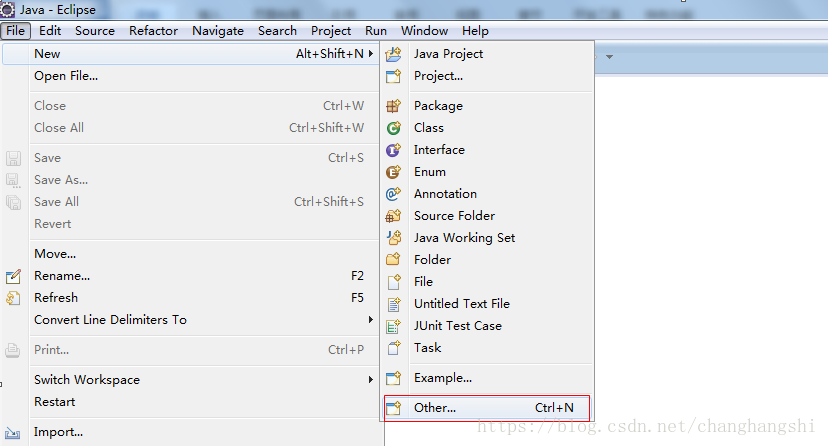Screen dimensions: 828x446
Task: Click the Rename pencil icon
Action: click(x=13, y=276)
